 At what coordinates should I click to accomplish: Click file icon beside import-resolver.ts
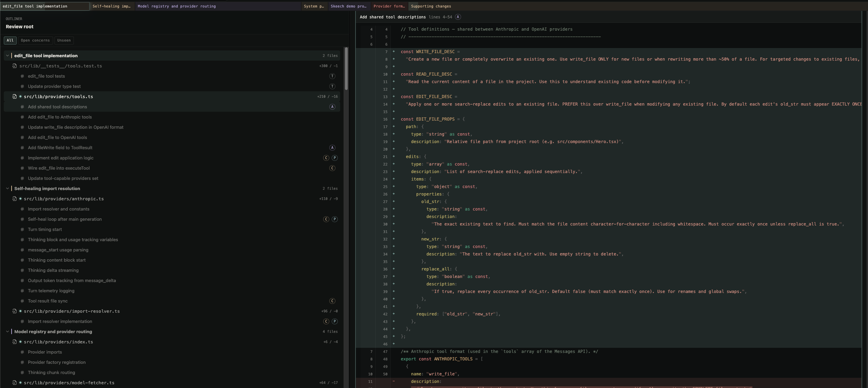click(x=14, y=311)
